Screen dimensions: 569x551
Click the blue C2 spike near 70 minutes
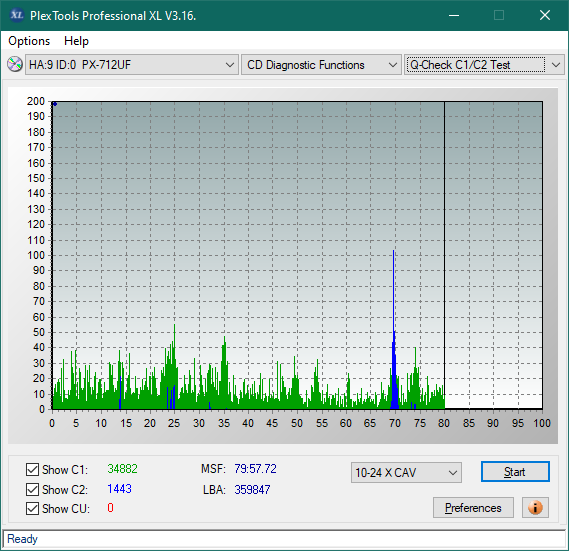click(x=394, y=327)
